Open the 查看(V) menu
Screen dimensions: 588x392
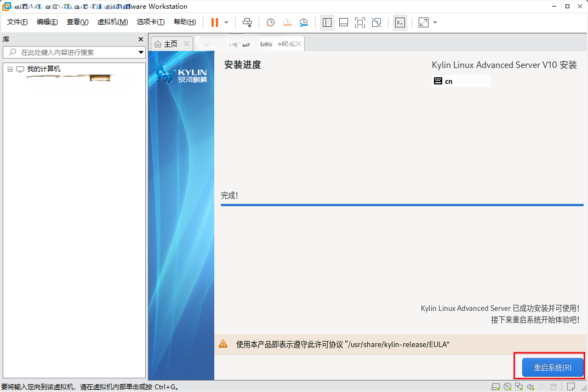78,22
